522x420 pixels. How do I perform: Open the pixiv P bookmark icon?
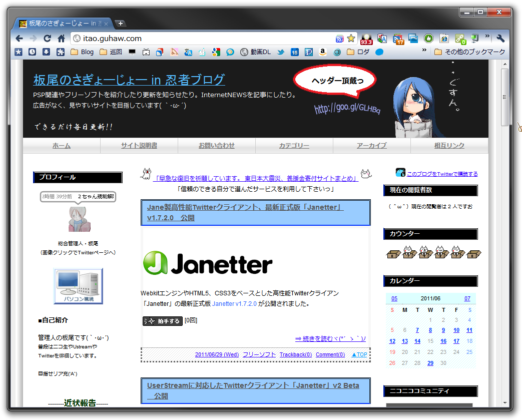pos(309,52)
